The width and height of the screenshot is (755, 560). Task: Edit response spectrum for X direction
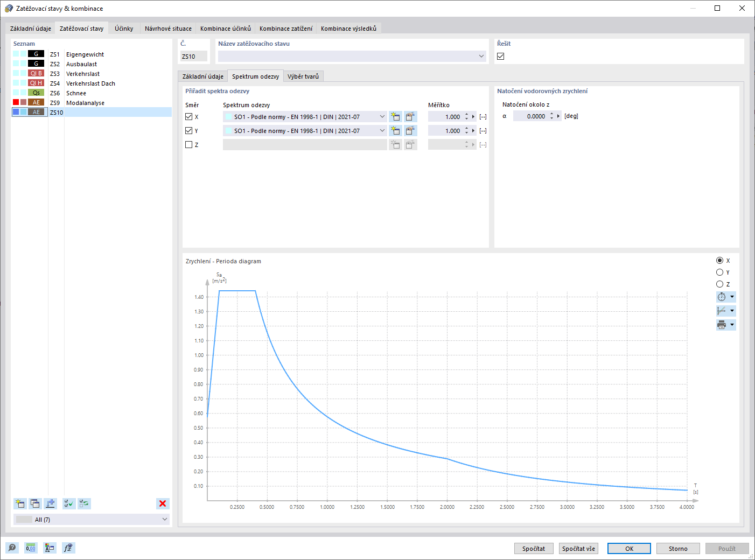click(x=411, y=116)
